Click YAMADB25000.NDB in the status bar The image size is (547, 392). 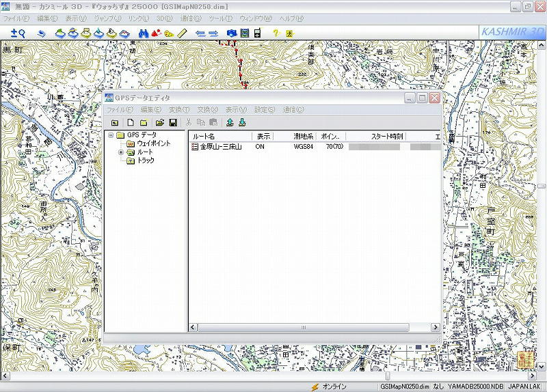click(475, 387)
